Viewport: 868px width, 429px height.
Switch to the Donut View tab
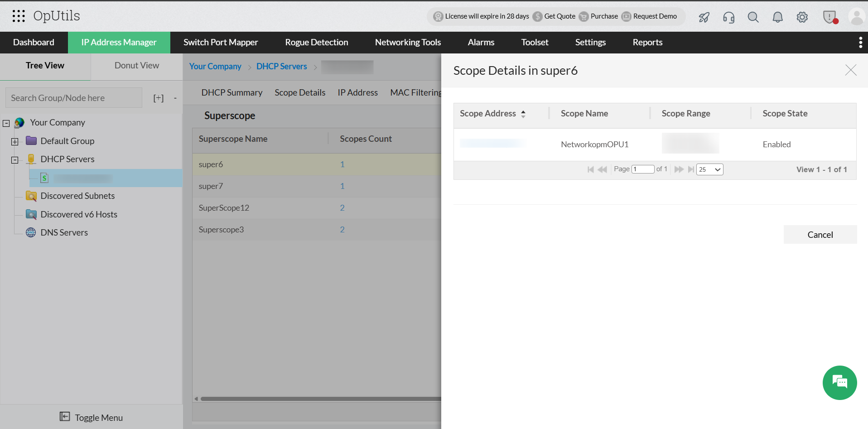tap(136, 65)
